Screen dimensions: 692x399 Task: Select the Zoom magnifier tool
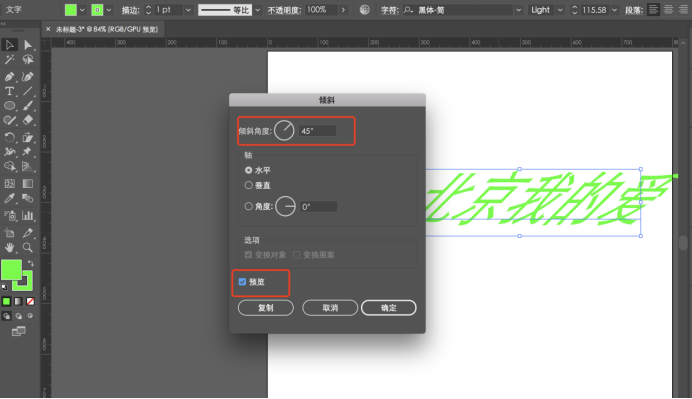pyautogui.click(x=27, y=248)
